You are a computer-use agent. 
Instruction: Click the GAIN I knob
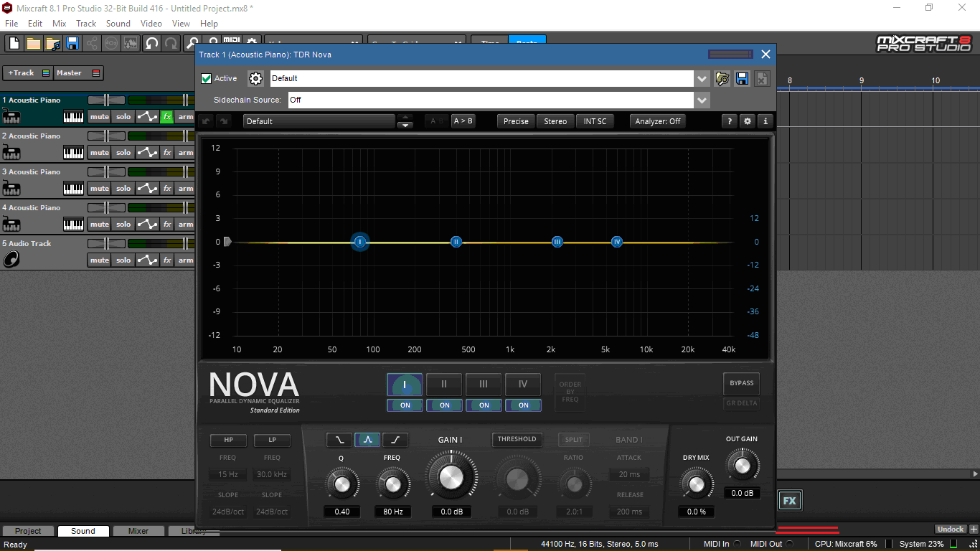click(x=451, y=476)
